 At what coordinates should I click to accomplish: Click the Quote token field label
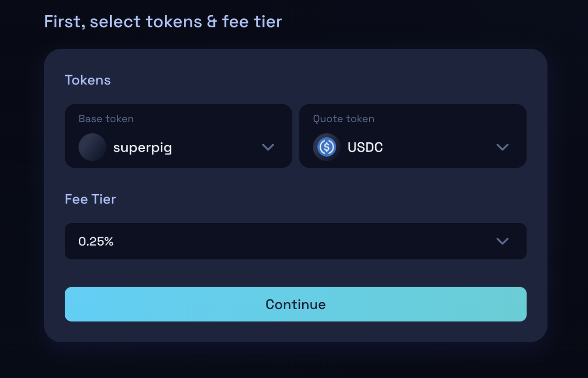coord(344,118)
